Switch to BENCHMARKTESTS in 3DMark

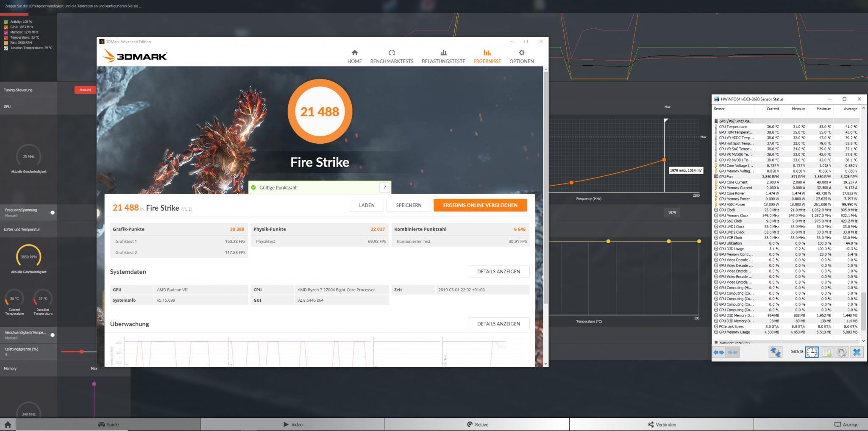pyautogui.click(x=392, y=56)
